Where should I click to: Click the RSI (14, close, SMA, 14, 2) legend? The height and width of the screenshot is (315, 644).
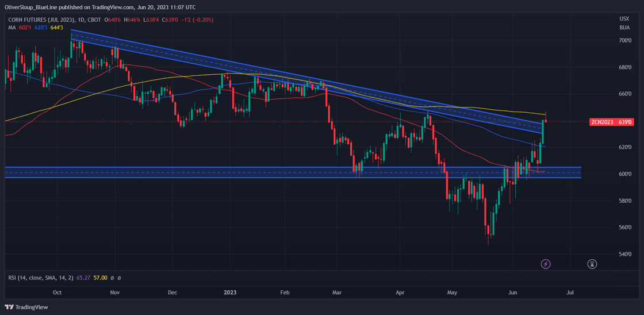[x=41, y=278]
